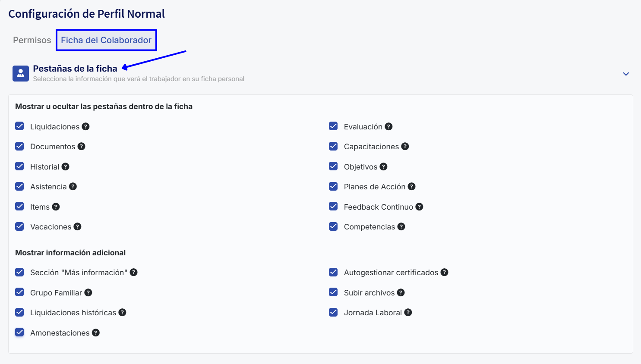Click the Grupo Familiar label text

56,292
